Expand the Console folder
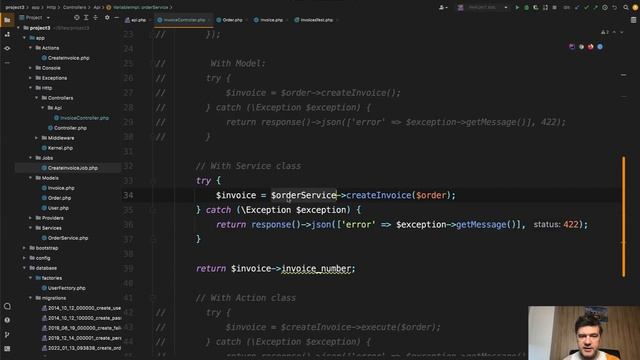 click(x=30, y=68)
